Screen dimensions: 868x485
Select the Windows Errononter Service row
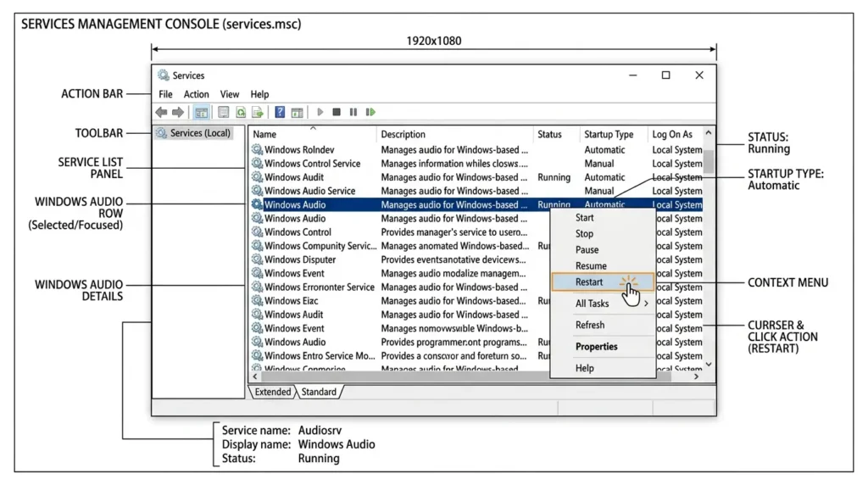(476, 287)
